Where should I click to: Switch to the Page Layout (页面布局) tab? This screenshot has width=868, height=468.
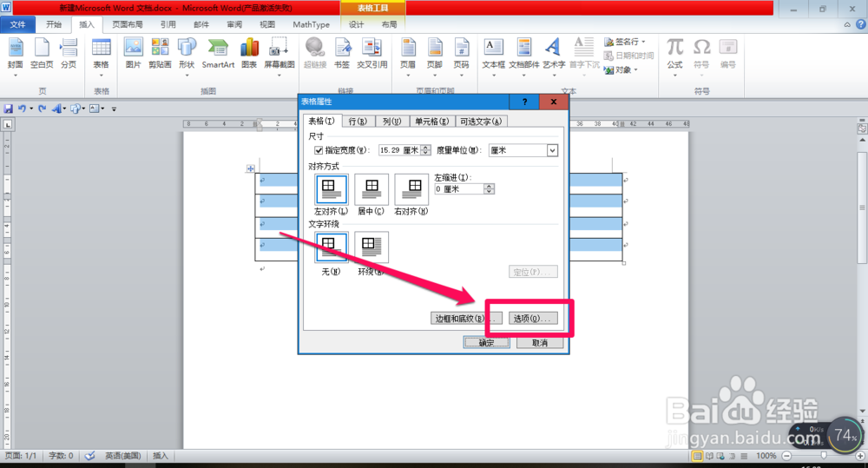point(128,24)
